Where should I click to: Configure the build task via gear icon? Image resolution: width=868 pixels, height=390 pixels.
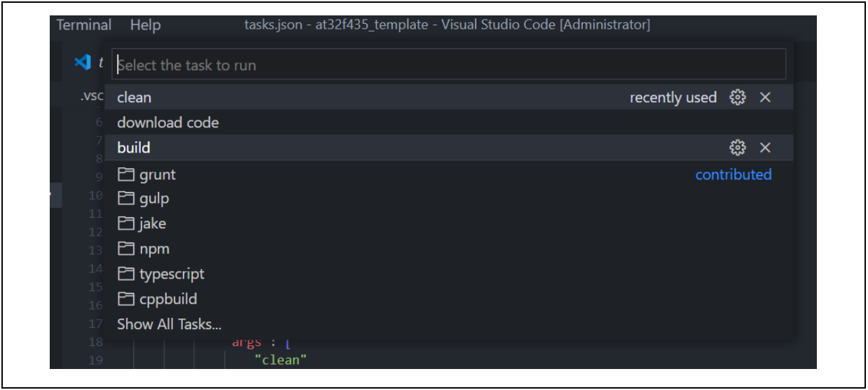pyautogui.click(x=737, y=148)
